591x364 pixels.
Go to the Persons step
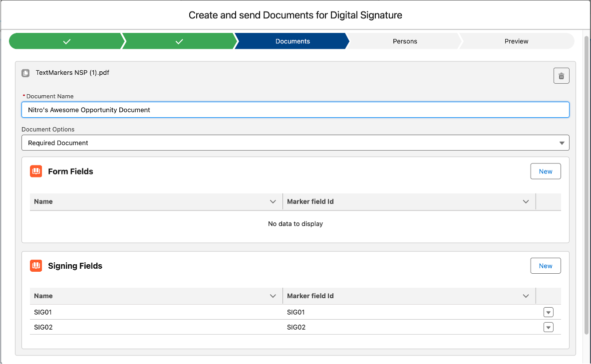[404, 41]
